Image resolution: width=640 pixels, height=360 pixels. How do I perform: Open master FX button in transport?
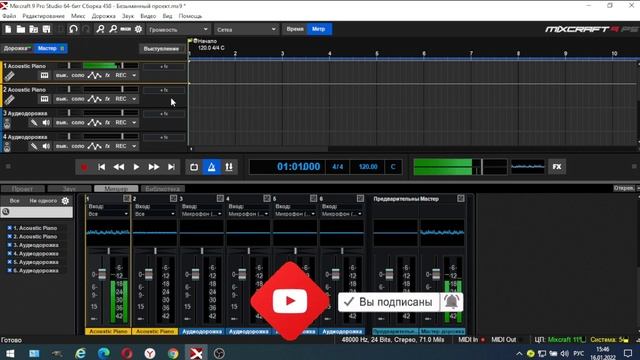pyautogui.click(x=557, y=167)
